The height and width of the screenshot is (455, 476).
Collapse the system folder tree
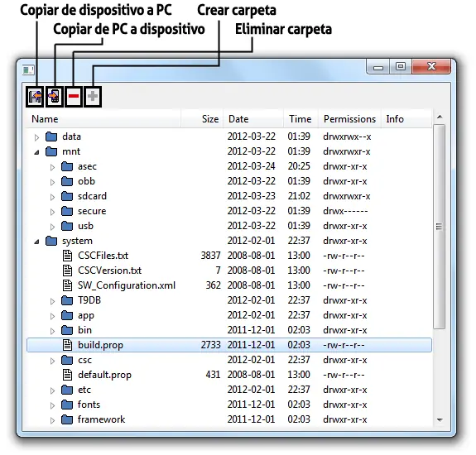pos(36,242)
